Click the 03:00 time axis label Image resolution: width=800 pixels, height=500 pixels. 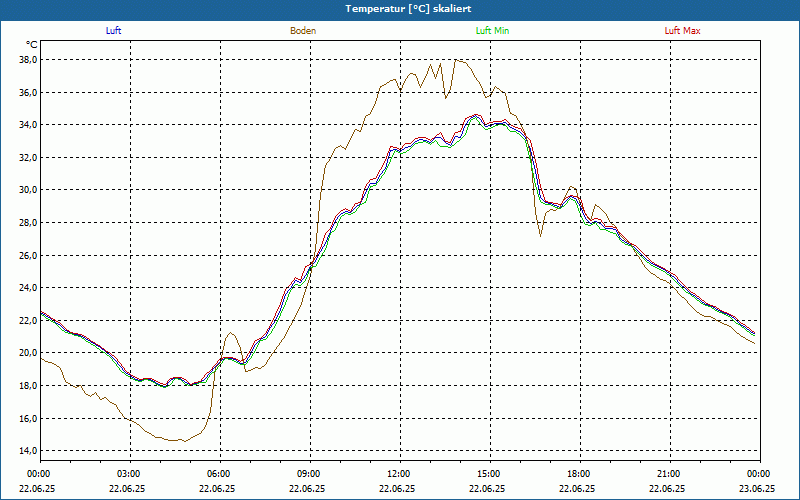[128, 474]
